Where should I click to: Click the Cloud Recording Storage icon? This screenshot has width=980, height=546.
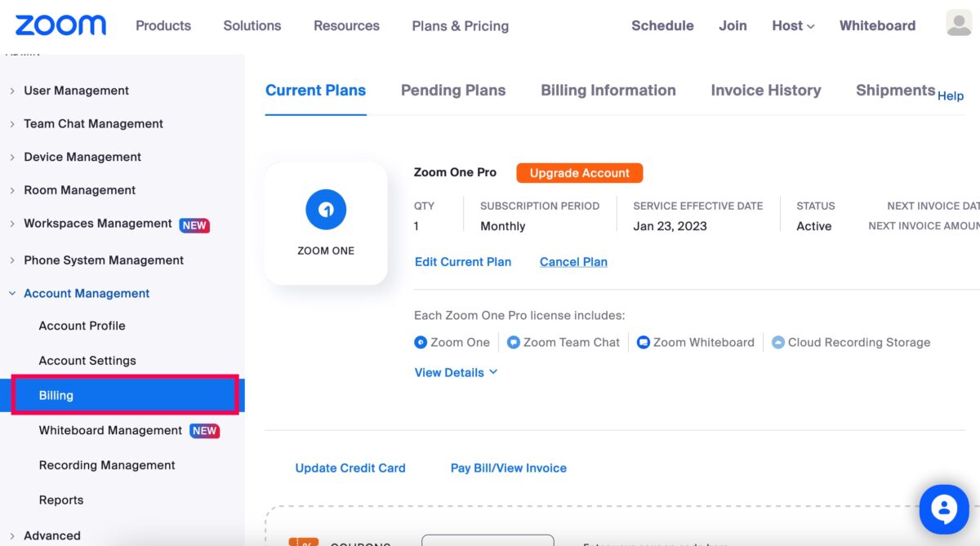(x=778, y=343)
